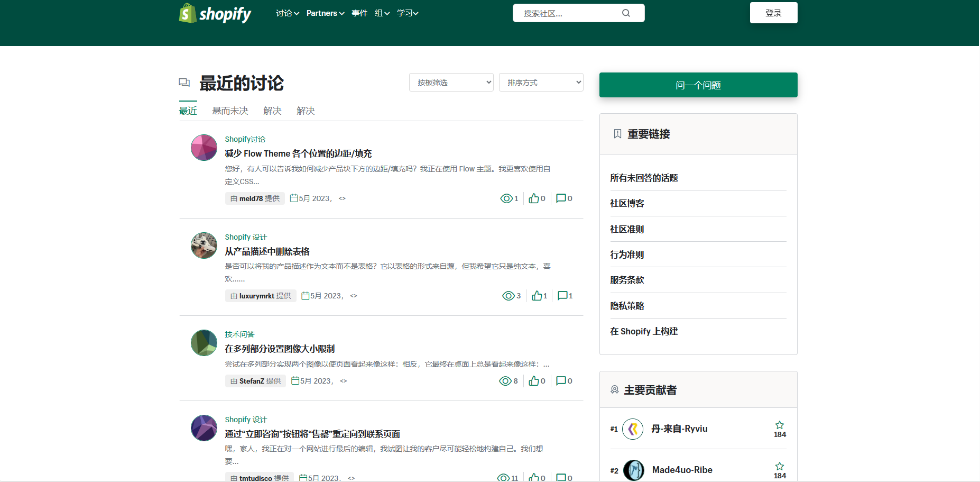This screenshot has width=980, height=482.
Task: Like the StefanZ post with thumbs-up
Action: click(534, 381)
